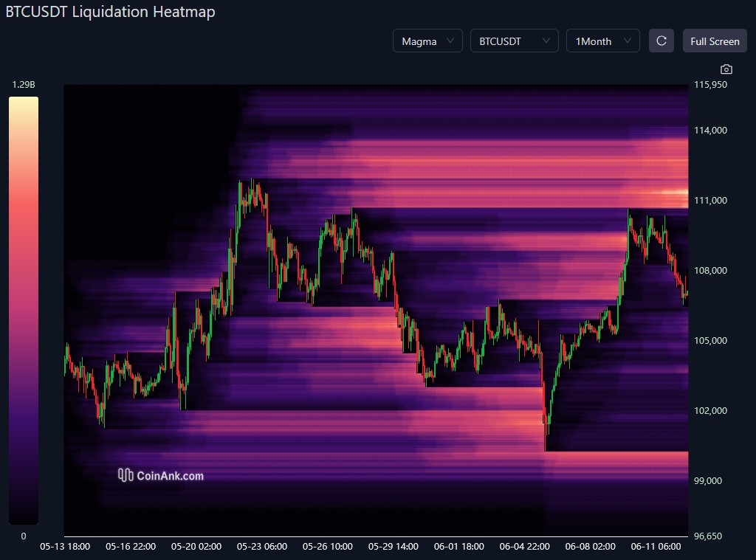Click the 105,000 price axis label
Viewport: 756px width, 560px height.
tap(711, 341)
